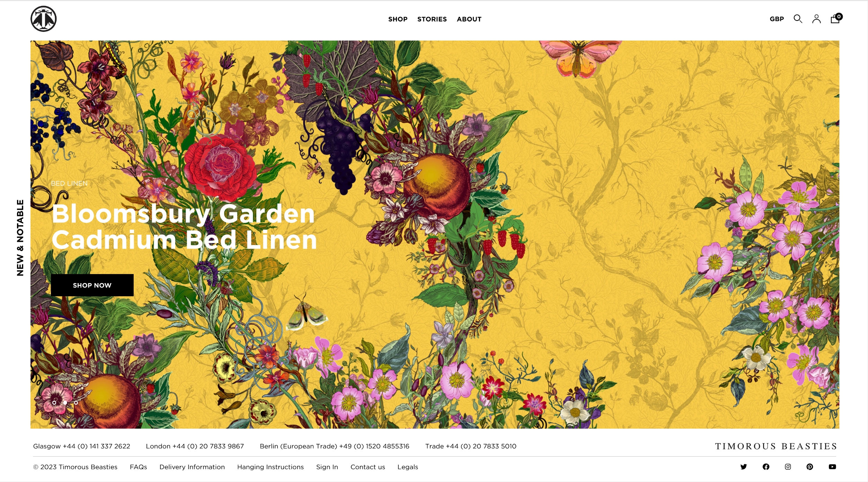This screenshot has height=482, width=868.
Task: Expand the SHOP navigation menu
Action: click(x=398, y=19)
